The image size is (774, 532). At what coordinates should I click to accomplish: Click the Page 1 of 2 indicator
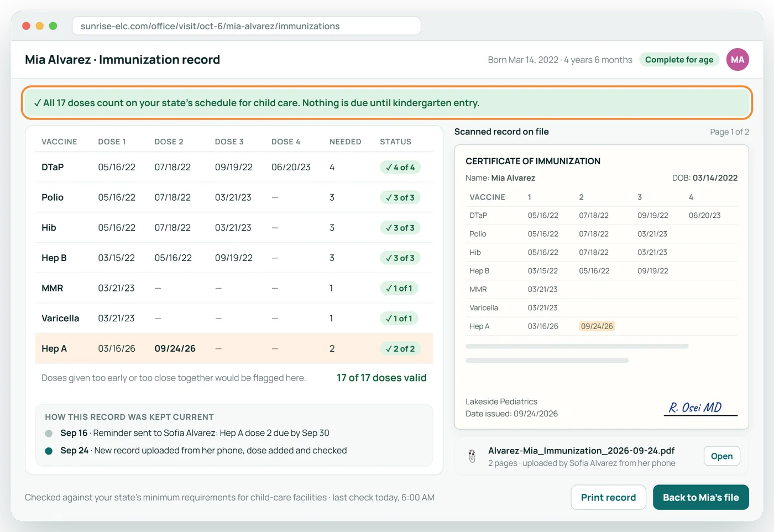(729, 132)
